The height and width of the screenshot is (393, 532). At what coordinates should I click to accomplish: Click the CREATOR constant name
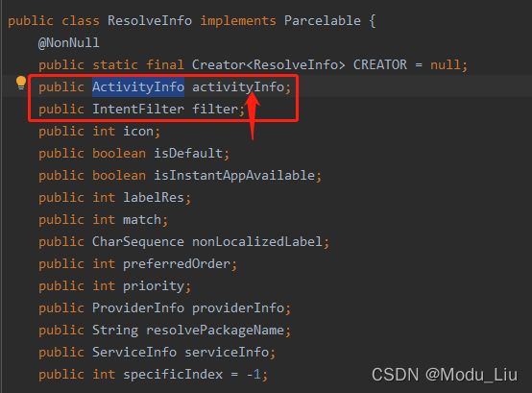tap(380, 64)
